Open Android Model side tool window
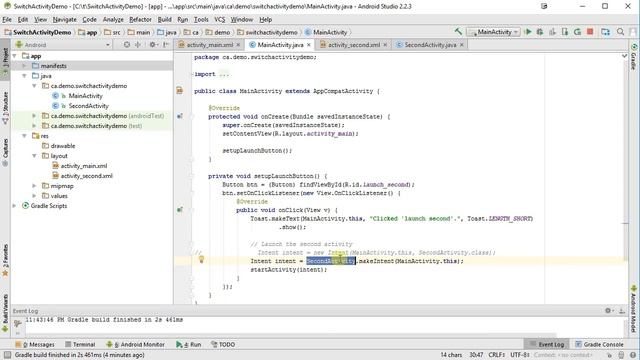This screenshot has width=640, height=360. coord(634,309)
